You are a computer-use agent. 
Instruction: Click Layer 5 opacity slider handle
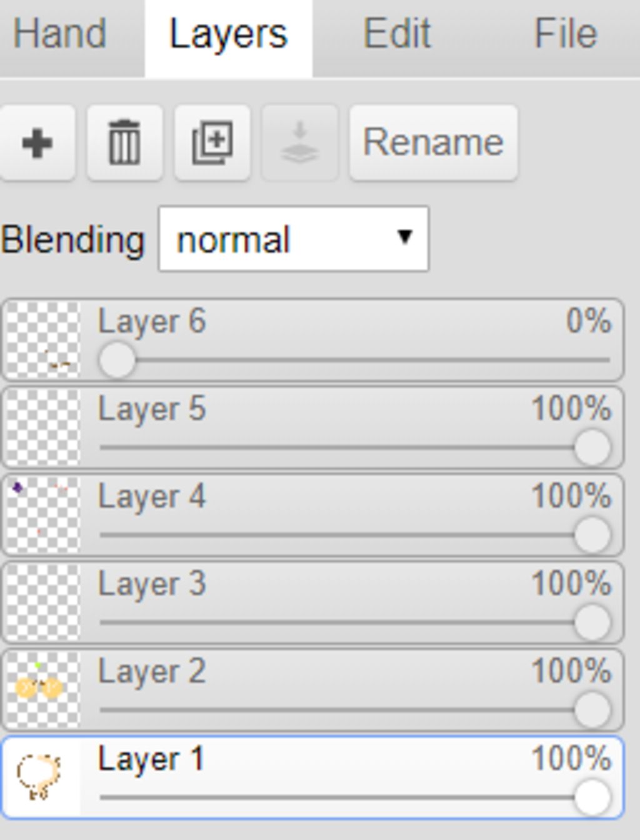tap(592, 447)
